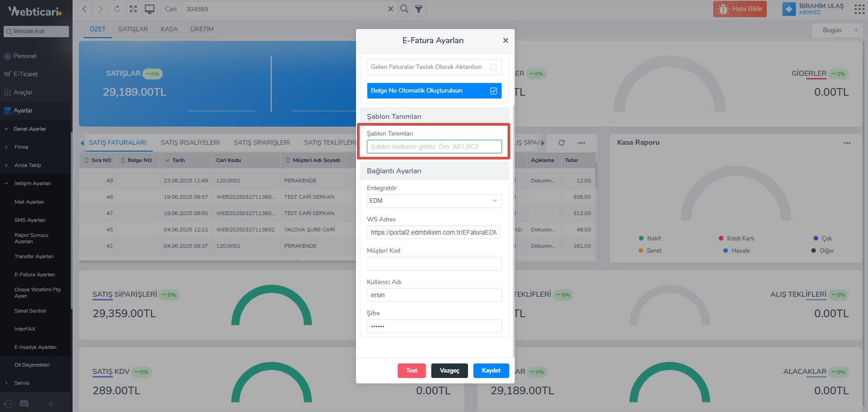The width and height of the screenshot is (868, 412).
Task: Open the apps grid menu icon
Action: 859,9
